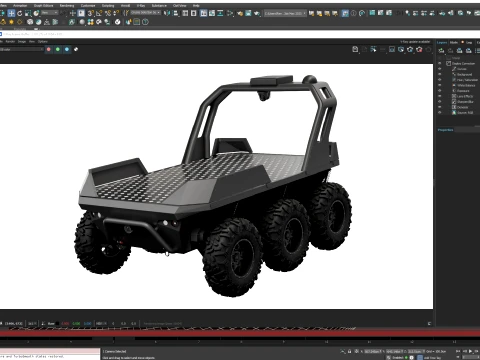
Task: Toggle the Layer Explorer icon
Action: coord(194,13)
